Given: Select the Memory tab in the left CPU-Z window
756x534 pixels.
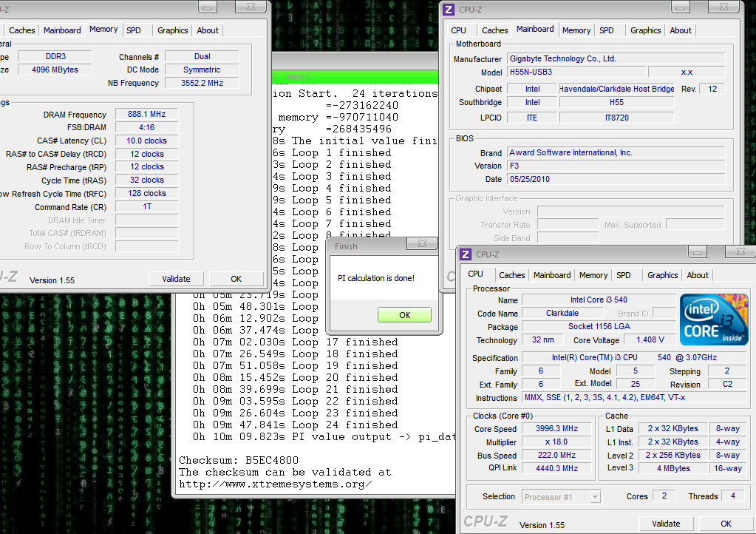Looking at the screenshot, I should [103, 29].
